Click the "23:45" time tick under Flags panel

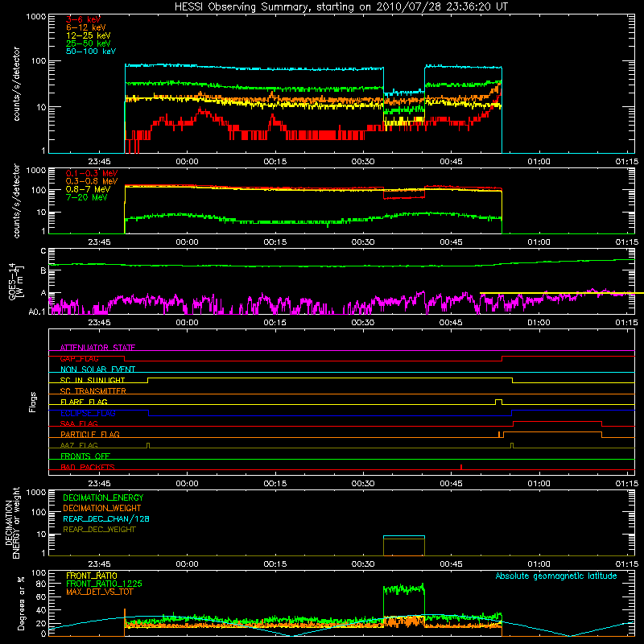99,484
